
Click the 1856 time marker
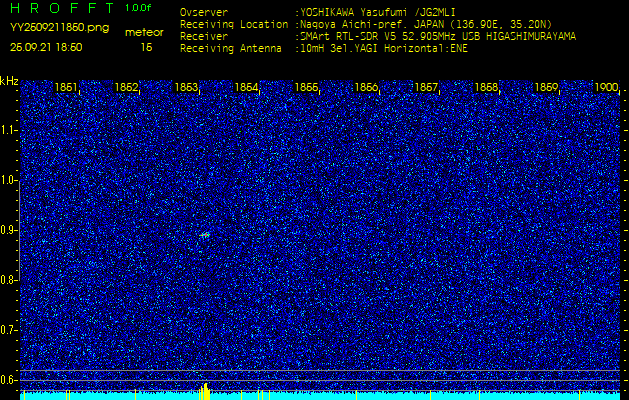(366, 87)
